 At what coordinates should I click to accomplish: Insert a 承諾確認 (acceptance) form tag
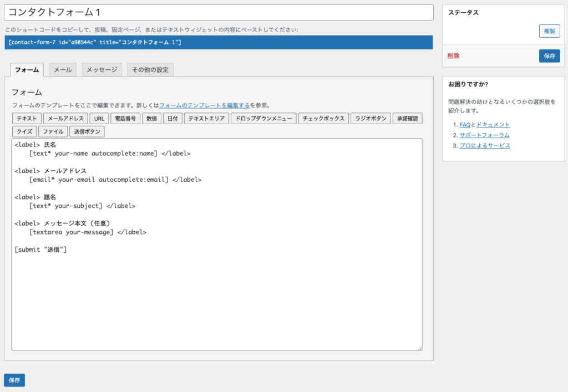tap(407, 118)
